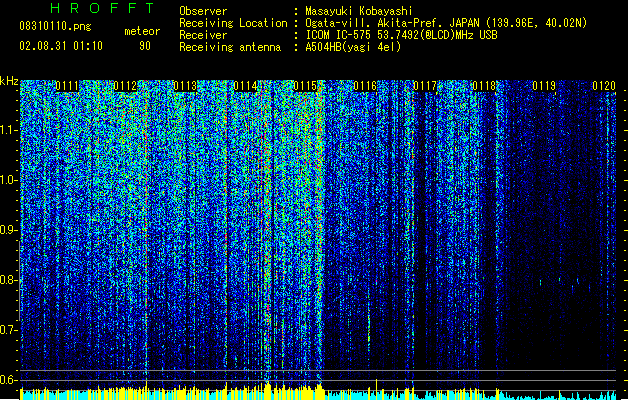Image resolution: width=629 pixels, height=400 pixels.
Task: Click the 0113 time marker
Action: tap(185, 86)
